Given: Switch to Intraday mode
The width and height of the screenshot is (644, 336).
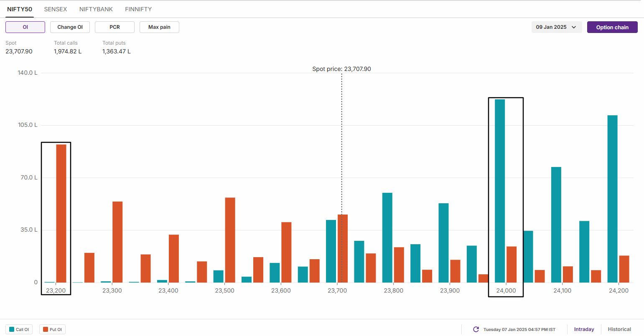Looking at the screenshot, I should click(x=584, y=329).
